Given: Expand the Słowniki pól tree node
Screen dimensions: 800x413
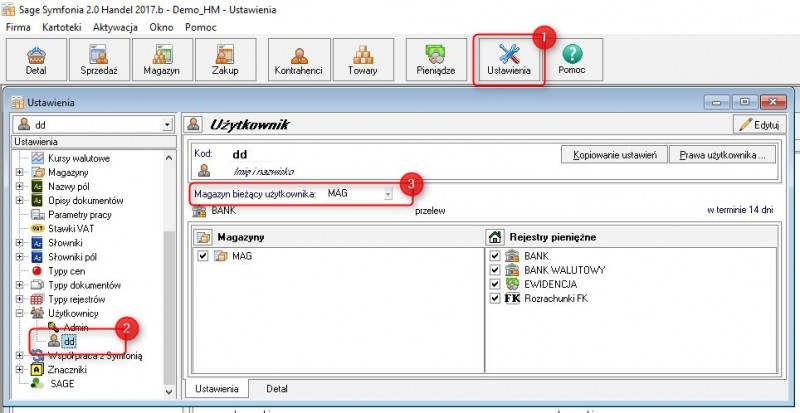Looking at the screenshot, I should [19, 257].
